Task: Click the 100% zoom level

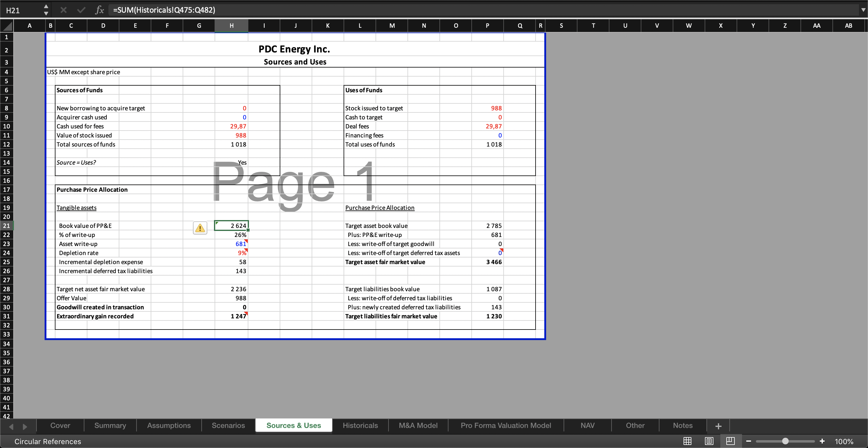Action: point(844,441)
